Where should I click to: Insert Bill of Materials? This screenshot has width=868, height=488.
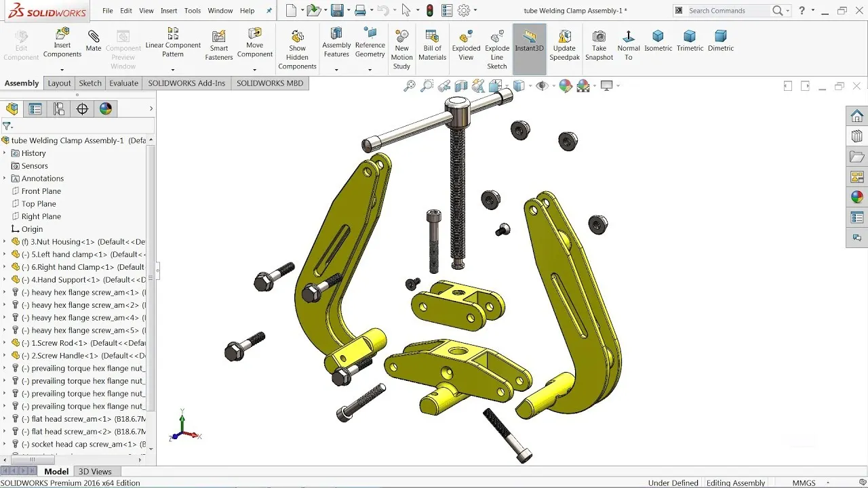[x=432, y=45]
